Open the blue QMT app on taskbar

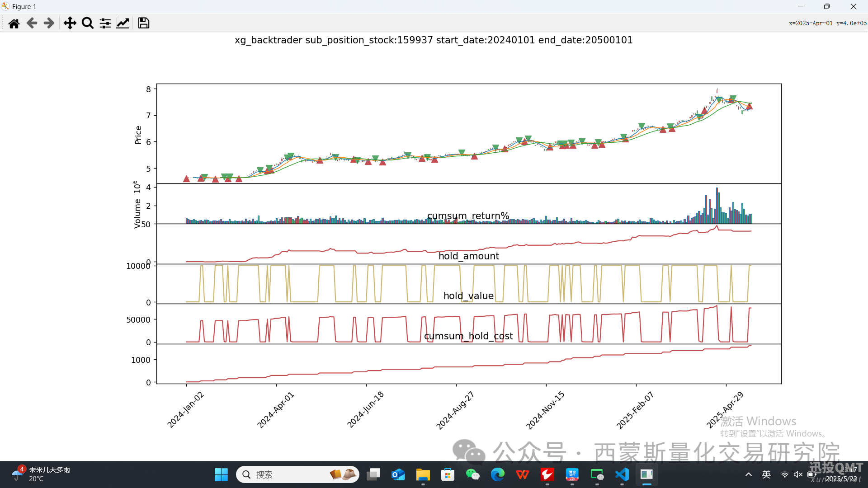tap(572, 474)
